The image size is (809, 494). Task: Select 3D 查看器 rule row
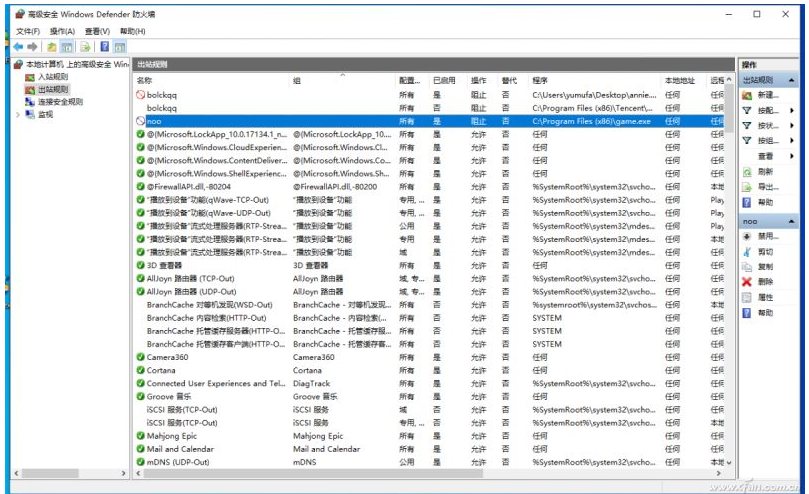coord(429,265)
